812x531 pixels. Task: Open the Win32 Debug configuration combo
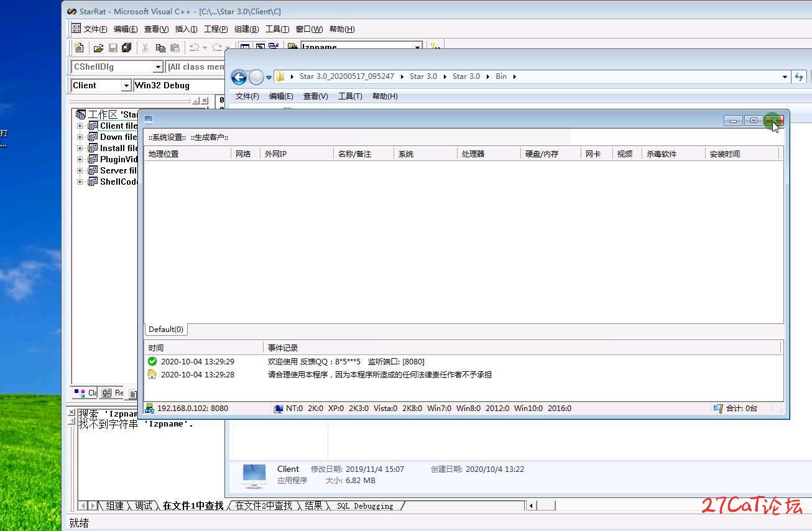[179, 85]
